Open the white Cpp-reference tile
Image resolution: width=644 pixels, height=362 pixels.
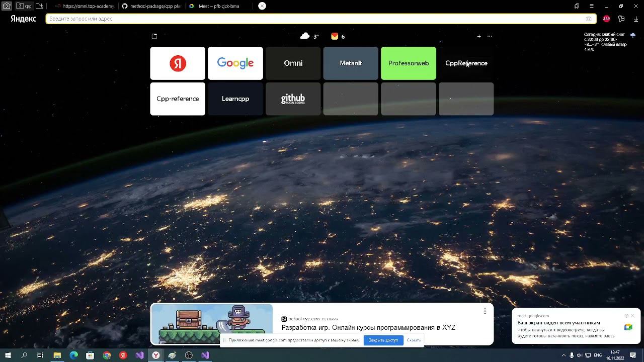pyautogui.click(x=178, y=99)
